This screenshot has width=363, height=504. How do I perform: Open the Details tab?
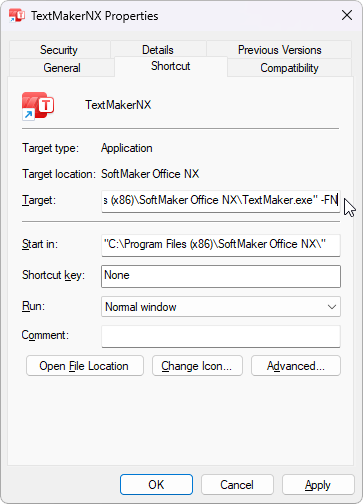(x=158, y=50)
